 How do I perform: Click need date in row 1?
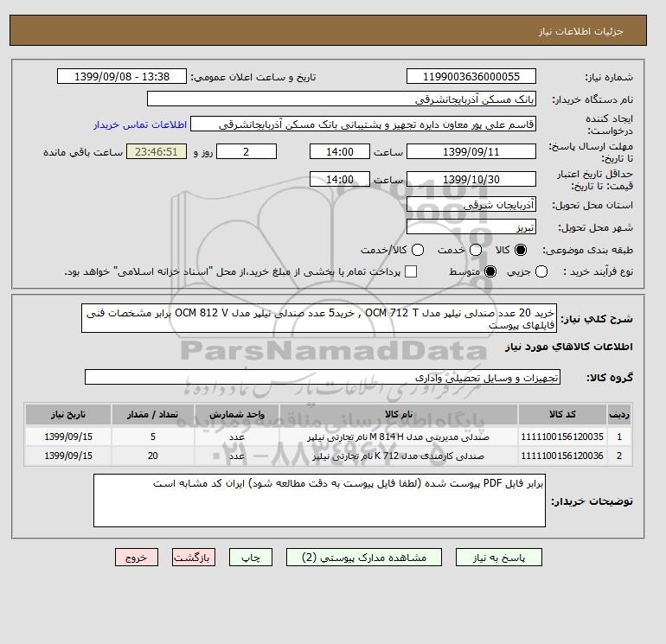[68, 437]
